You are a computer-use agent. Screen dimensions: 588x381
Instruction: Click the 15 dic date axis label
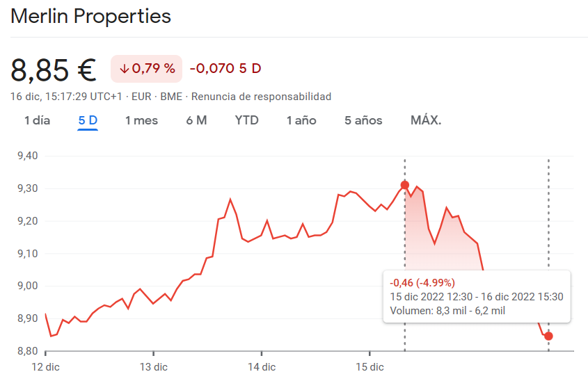pyautogui.click(x=369, y=366)
